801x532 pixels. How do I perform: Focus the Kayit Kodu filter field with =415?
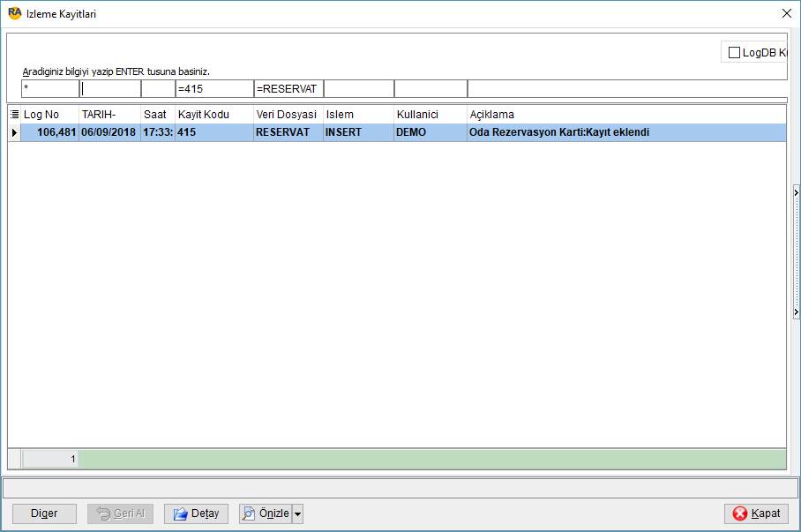214,89
